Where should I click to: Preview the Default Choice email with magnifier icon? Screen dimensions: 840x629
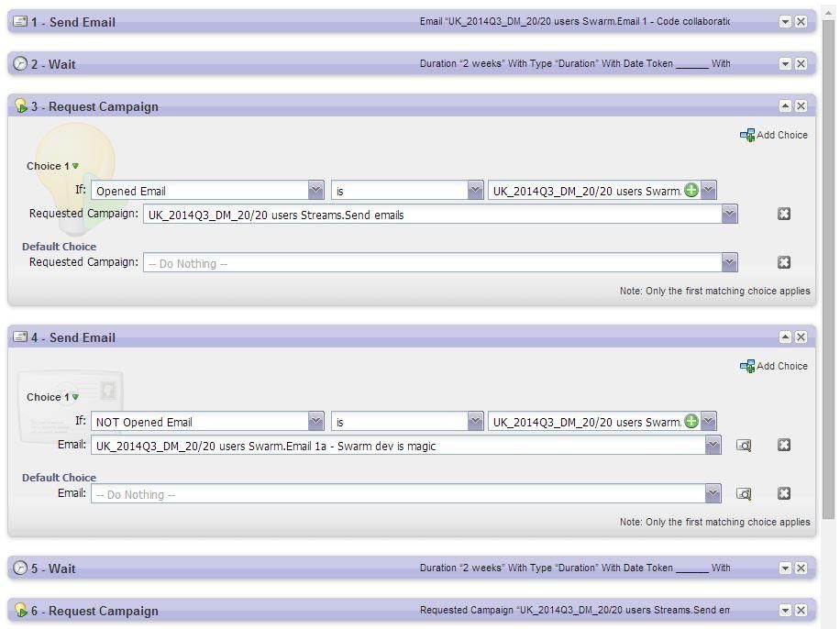[x=744, y=494]
